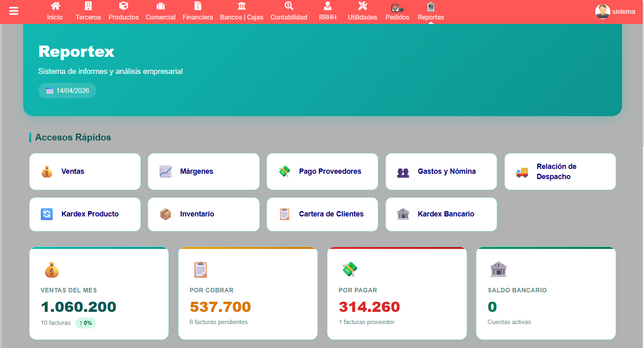Click the RRHH person icon
Image resolution: width=644 pixels, height=348 pixels.
[328, 6]
